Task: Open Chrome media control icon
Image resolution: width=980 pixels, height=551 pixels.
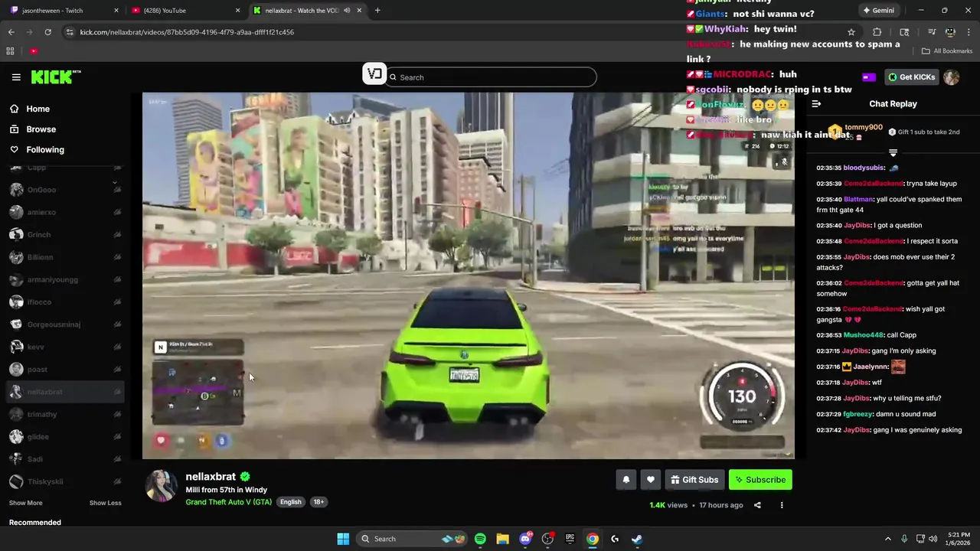Action: point(932,32)
